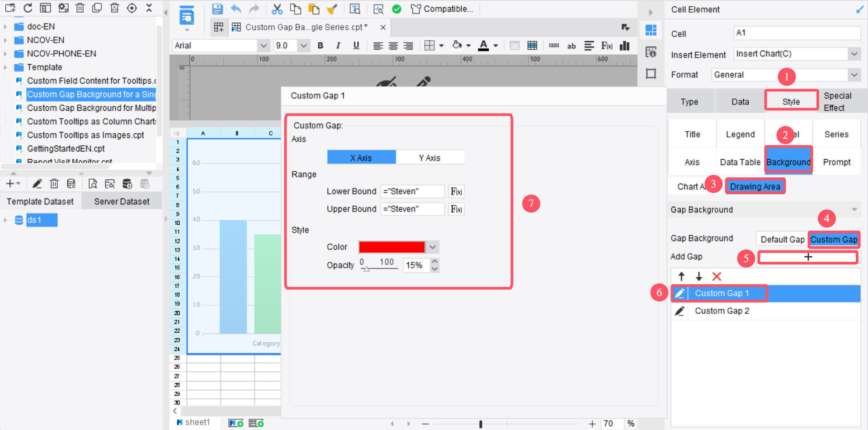Open the color picker dropdown arrow
This screenshot has height=430, width=868.
click(x=433, y=247)
